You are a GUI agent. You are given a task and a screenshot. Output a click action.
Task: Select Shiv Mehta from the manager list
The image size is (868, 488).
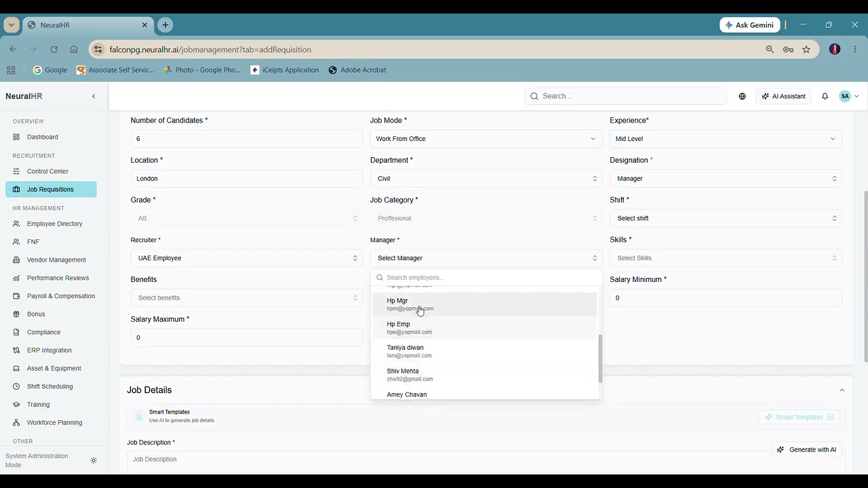pyautogui.click(x=485, y=375)
